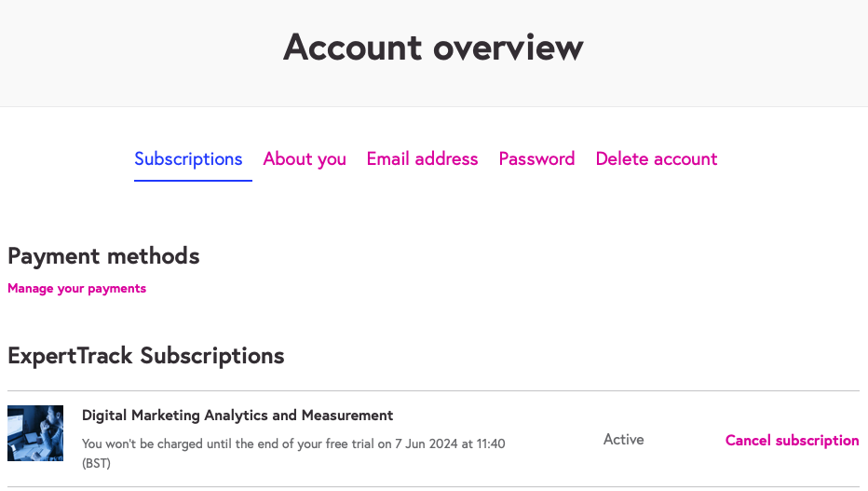Go to the Email address tab
This screenshot has height=491, width=868.
(422, 158)
